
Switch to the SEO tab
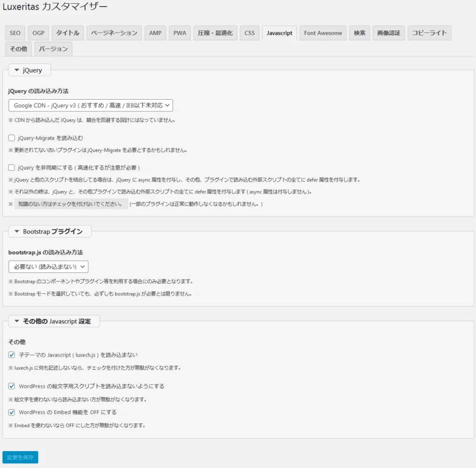(x=15, y=33)
